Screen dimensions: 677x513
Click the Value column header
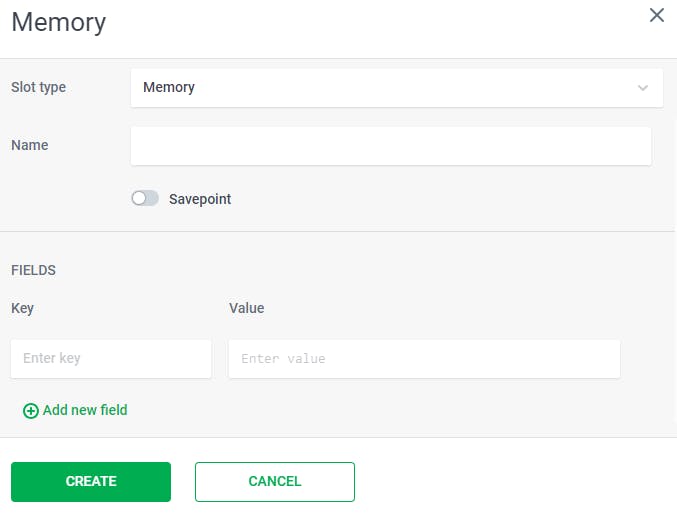click(x=247, y=308)
